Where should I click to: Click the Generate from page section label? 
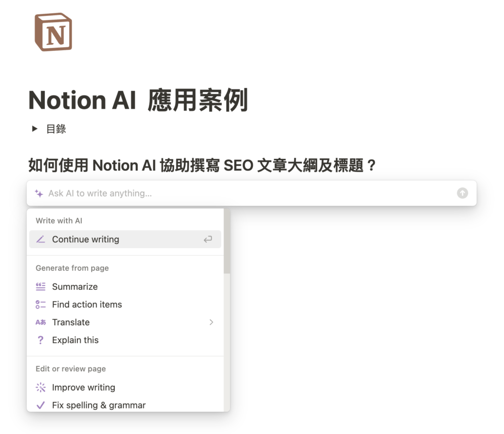point(72,268)
